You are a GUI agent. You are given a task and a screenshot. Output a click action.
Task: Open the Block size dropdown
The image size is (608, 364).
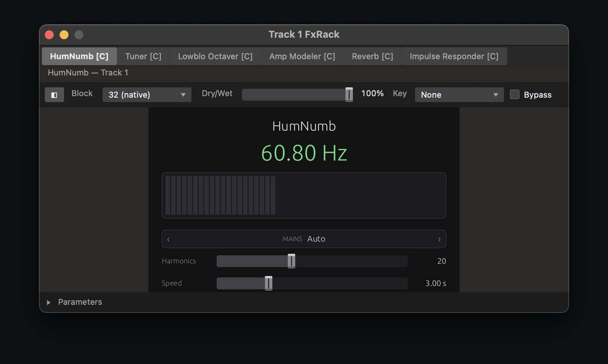(147, 95)
